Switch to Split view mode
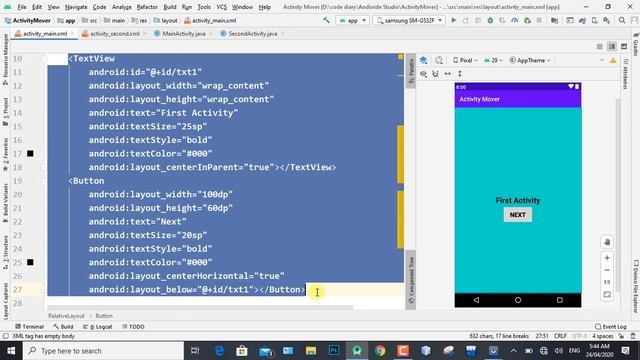Viewport: 640px width, 360px height. click(612, 47)
